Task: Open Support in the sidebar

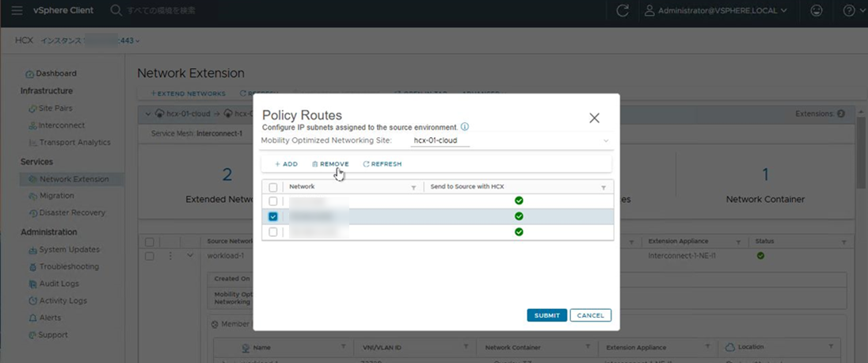Action: click(48, 335)
